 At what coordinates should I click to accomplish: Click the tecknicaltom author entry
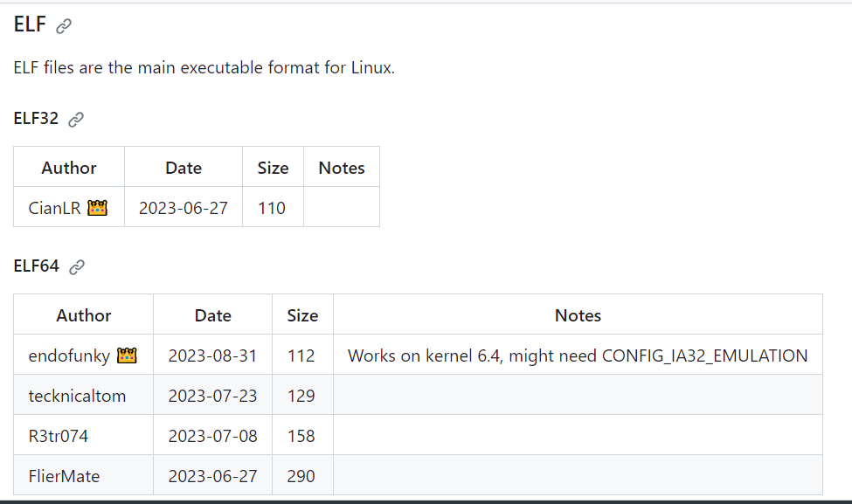77,396
